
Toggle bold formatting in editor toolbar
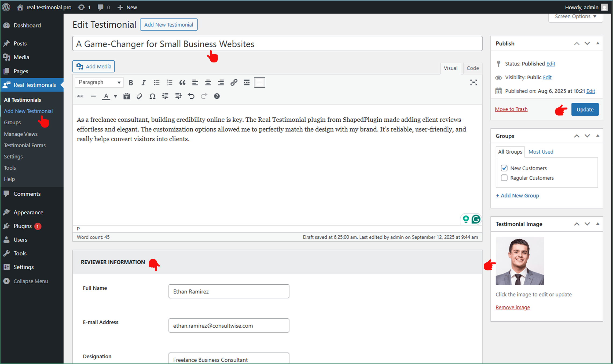pos(131,83)
